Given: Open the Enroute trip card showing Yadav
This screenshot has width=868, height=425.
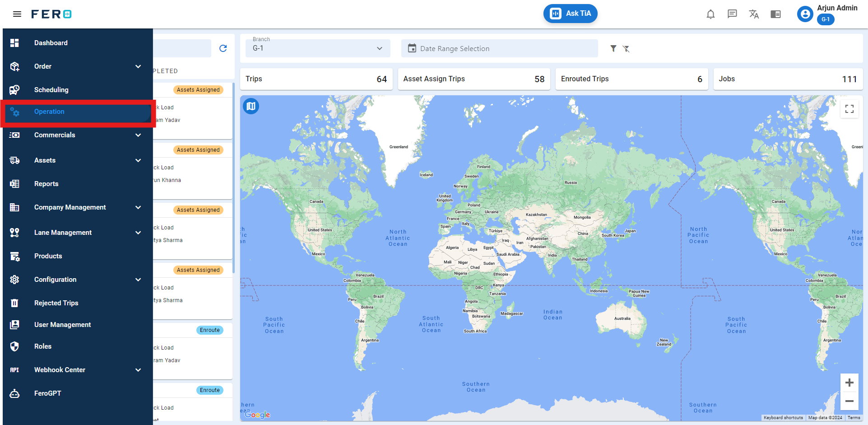Looking at the screenshot, I should pyautogui.click(x=193, y=351).
